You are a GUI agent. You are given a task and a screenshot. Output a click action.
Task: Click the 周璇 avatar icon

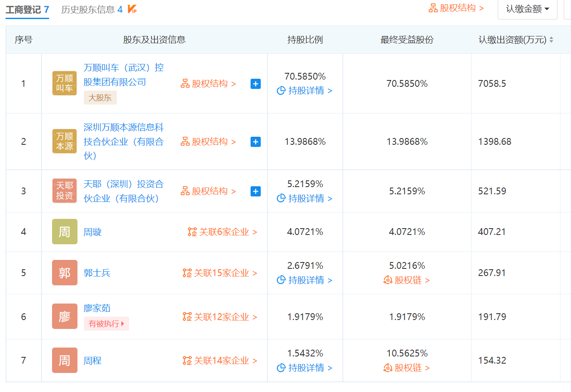pyautogui.click(x=64, y=232)
